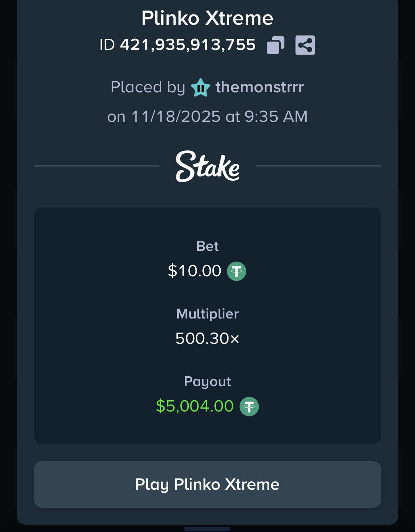This screenshot has height=532, width=415.
Task: Click the Tether icon beside the payout
Action: click(249, 407)
